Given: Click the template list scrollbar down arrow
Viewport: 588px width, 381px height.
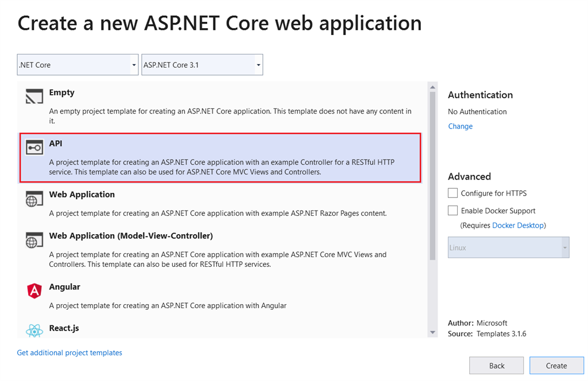Looking at the screenshot, I should pyautogui.click(x=433, y=332).
